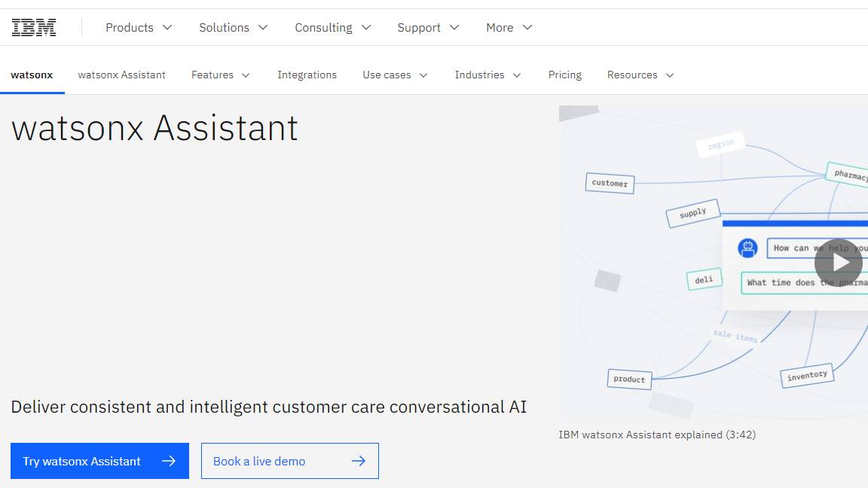Expand the Products menu chevron
Viewport: 868px width, 488px height.
[167, 27]
